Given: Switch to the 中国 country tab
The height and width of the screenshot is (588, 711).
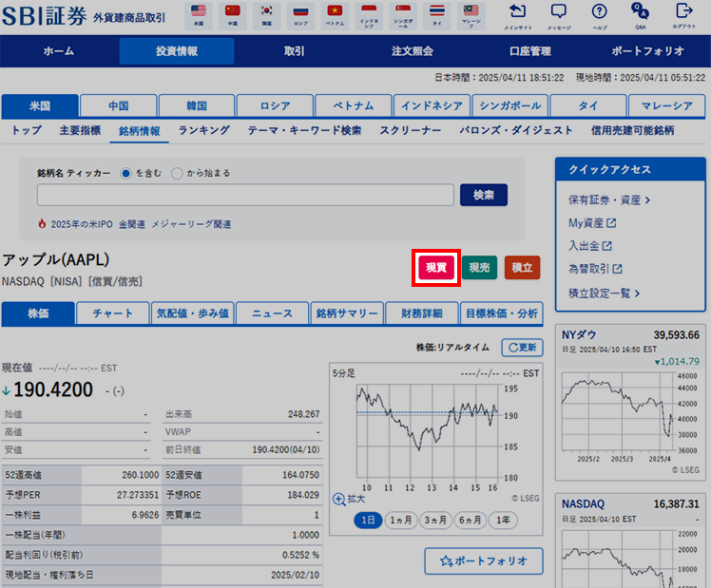Looking at the screenshot, I should (119, 106).
